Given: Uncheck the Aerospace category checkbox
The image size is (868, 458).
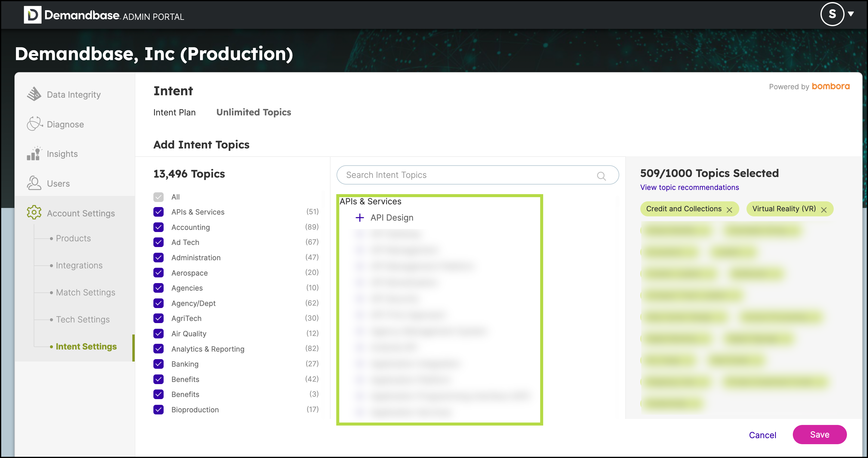Looking at the screenshot, I should coord(159,273).
